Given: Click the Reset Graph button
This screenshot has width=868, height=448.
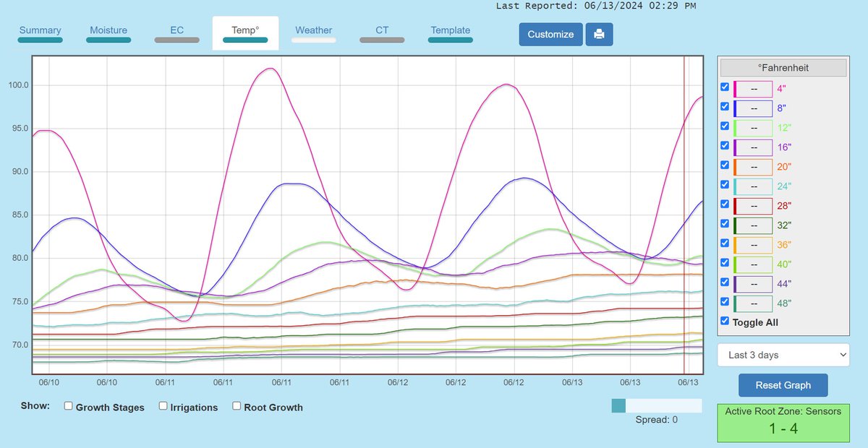Looking at the screenshot, I should [x=782, y=385].
